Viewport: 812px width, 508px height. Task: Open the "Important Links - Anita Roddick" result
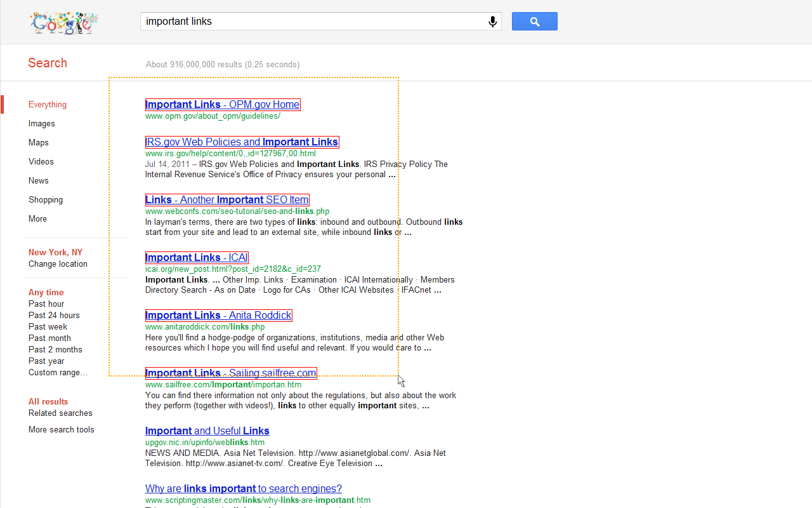click(x=218, y=315)
